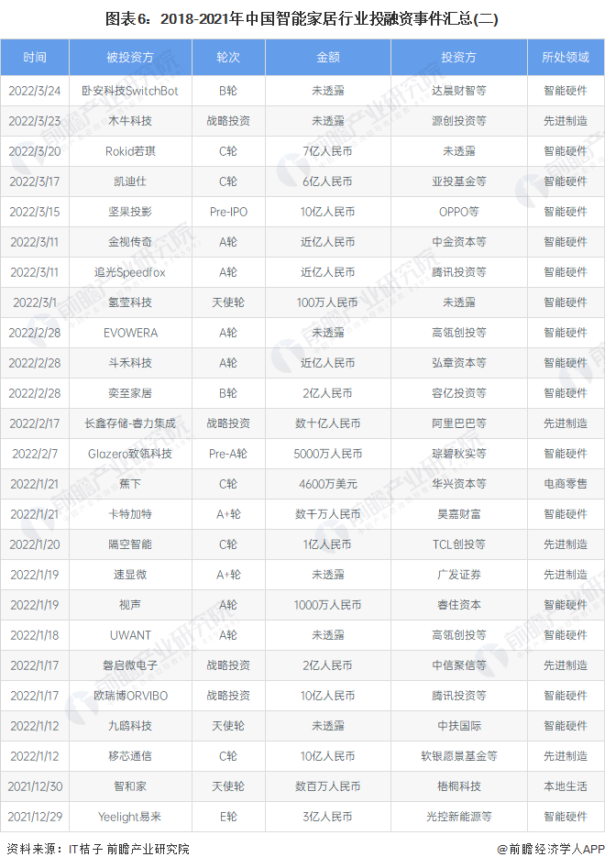Click the 所处领域 column header

click(x=566, y=57)
